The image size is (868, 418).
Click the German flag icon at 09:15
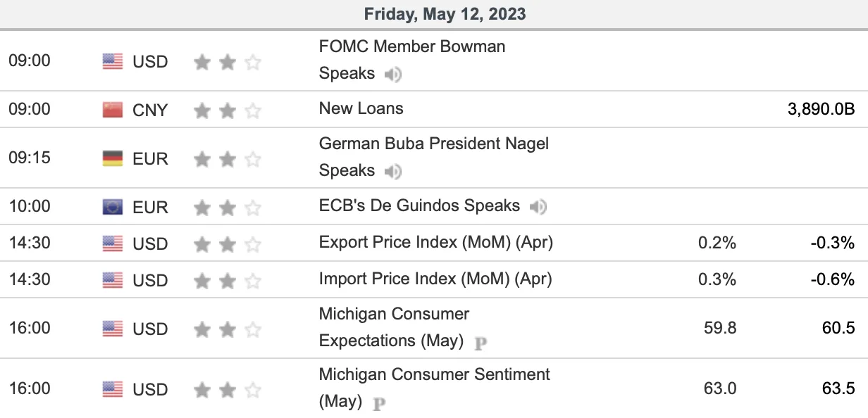pyautogui.click(x=113, y=158)
